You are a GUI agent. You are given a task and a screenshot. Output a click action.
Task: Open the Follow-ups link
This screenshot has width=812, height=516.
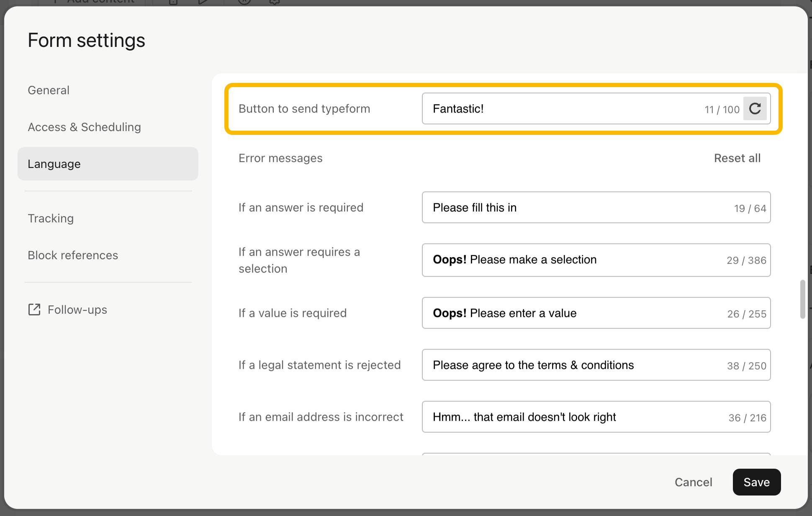77,310
